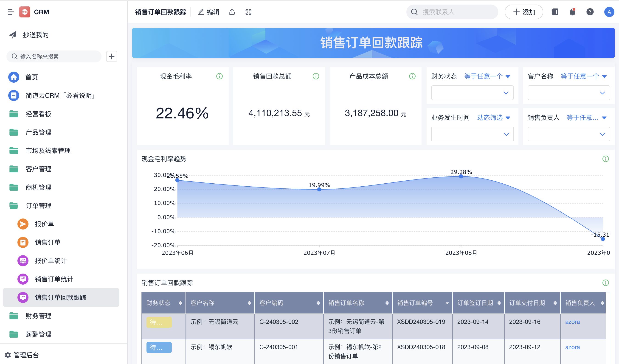Open the 财务状态 filter dropdown box
619x364 pixels.
[472, 93]
